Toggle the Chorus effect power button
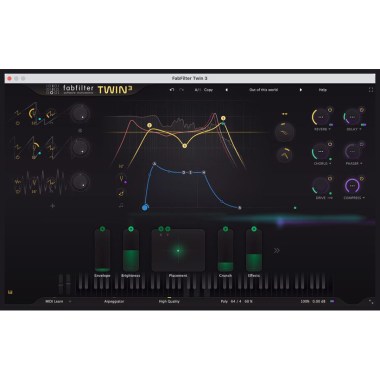 pyautogui.click(x=330, y=144)
